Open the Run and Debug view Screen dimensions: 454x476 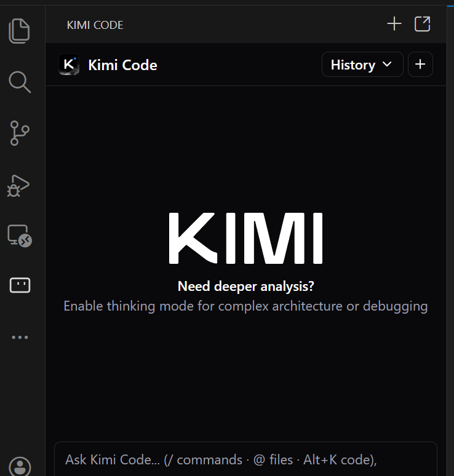click(18, 184)
